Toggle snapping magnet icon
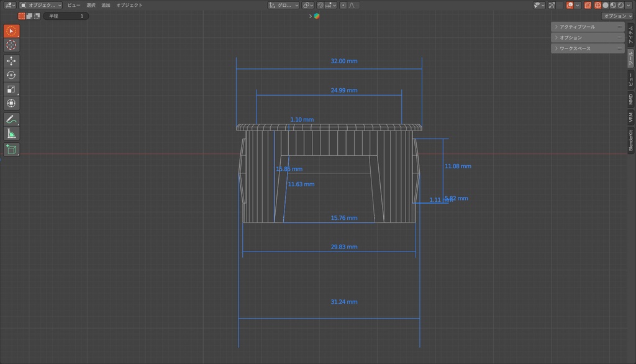Screen dimensions: 636x364 320,5
